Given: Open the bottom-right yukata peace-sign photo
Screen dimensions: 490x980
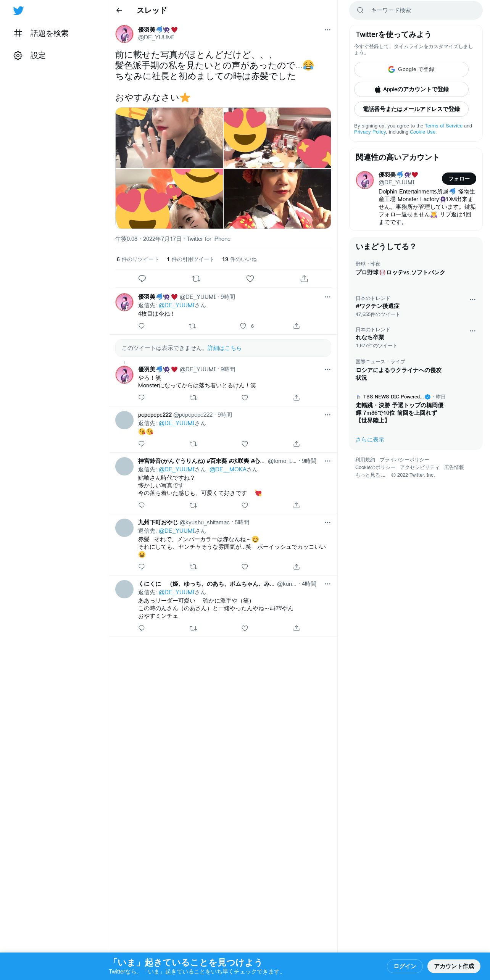Looking at the screenshot, I should coord(277,199).
